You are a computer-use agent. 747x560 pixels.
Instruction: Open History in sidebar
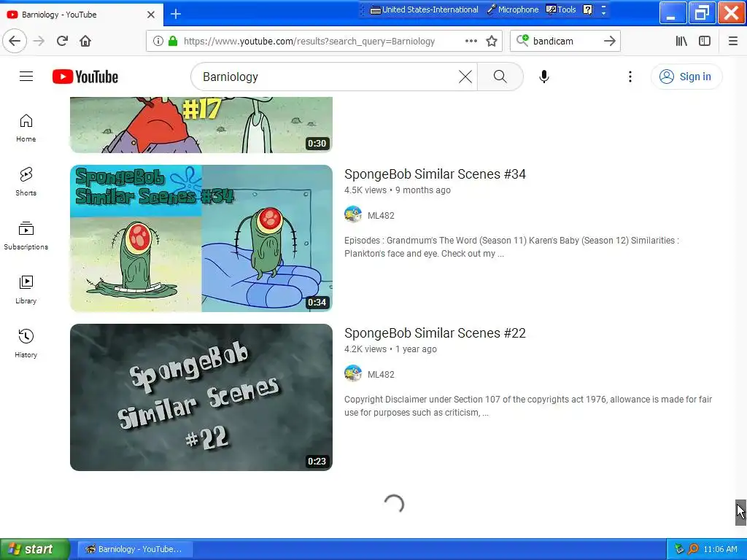[26, 343]
